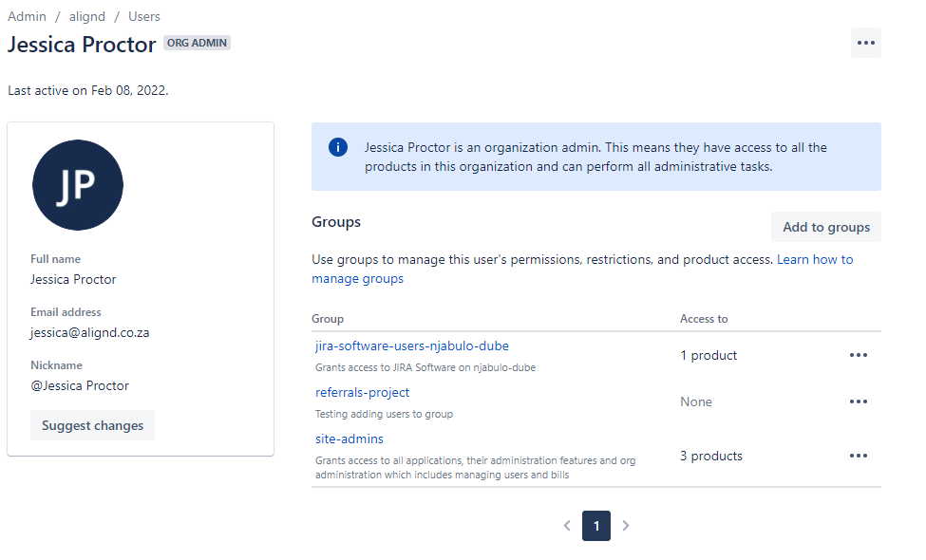The image size is (926, 560).
Task: Navigate to Admin breadcrumb
Action: point(27,16)
